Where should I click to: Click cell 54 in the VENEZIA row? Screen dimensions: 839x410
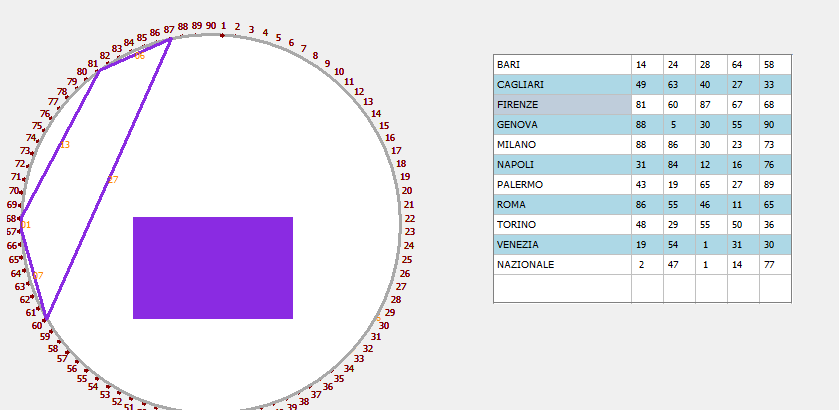(x=680, y=245)
